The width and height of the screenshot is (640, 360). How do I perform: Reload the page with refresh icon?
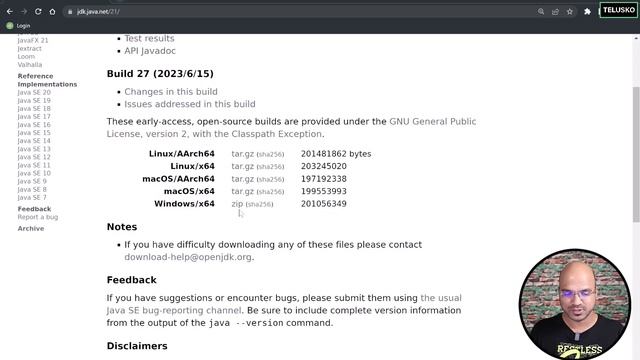click(x=38, y=11)
